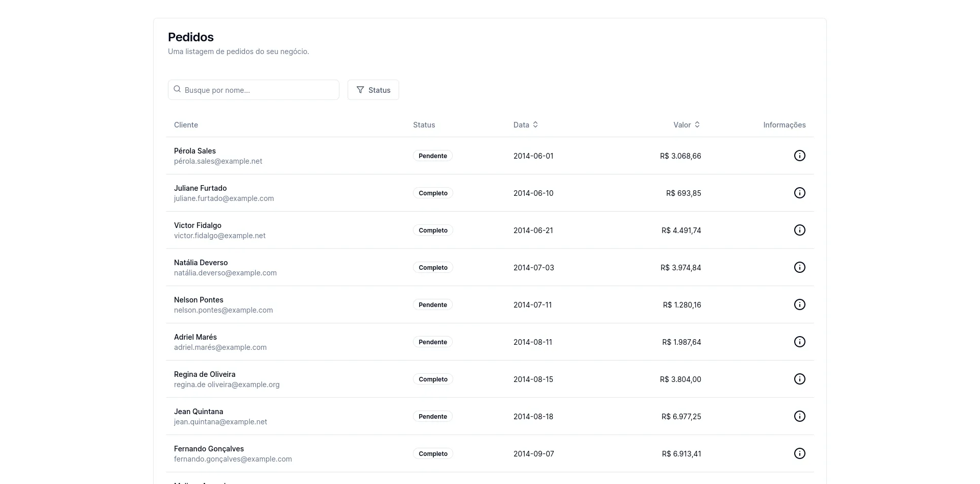This screenshot has width=980, height=484.
Task: Click date 2014-08-18
Action: (533, 417)
